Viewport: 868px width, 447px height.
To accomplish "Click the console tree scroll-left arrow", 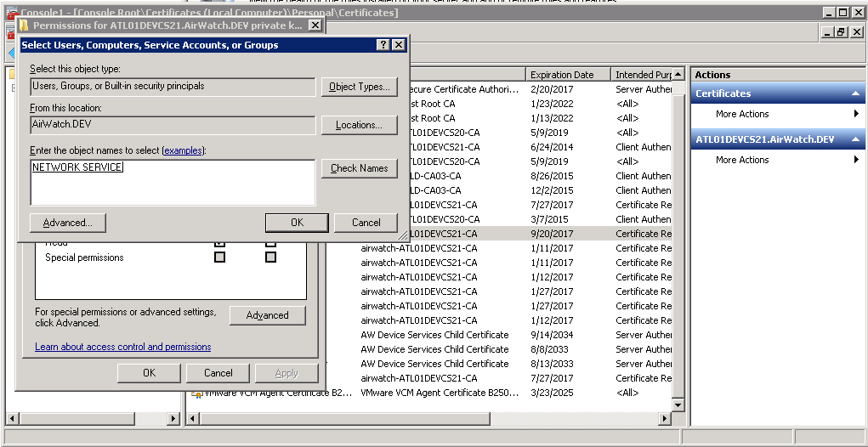I will (12, 419).
